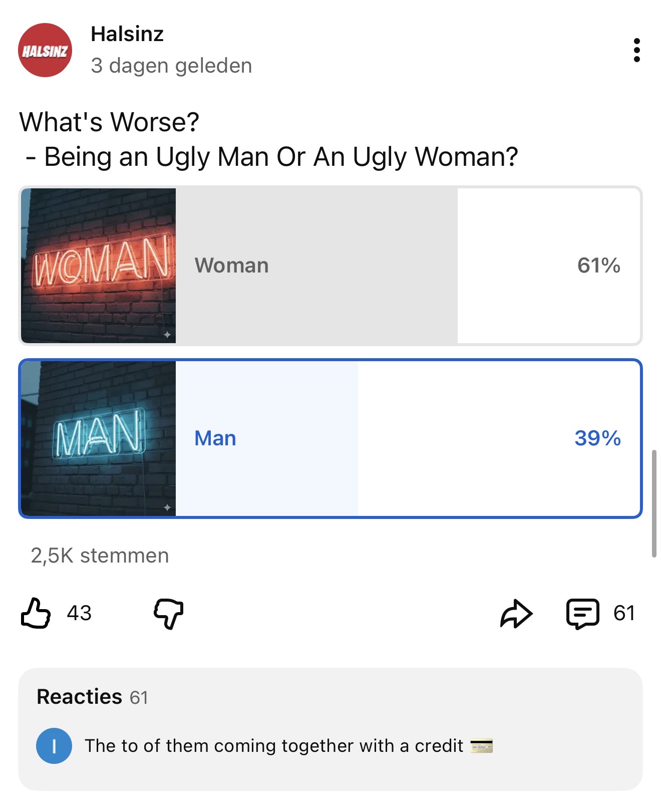
Task: Tap the commenter's blue "I" avatar
Action: (x=54, y=745)
